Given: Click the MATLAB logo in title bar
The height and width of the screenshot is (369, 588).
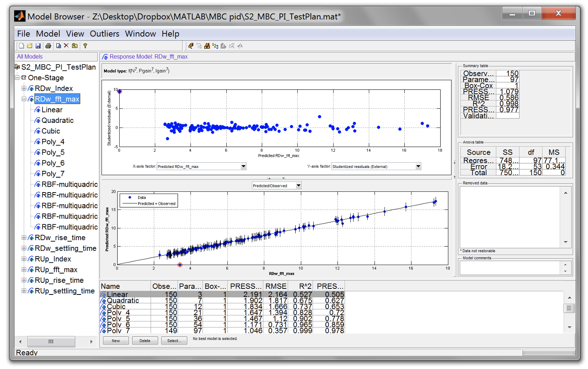Looking at the screenshot, I should click(19, 16).
